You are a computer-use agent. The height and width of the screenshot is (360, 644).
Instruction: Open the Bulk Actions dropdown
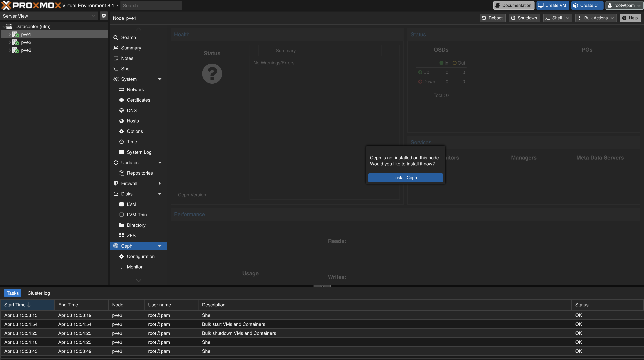click(596, 18)
